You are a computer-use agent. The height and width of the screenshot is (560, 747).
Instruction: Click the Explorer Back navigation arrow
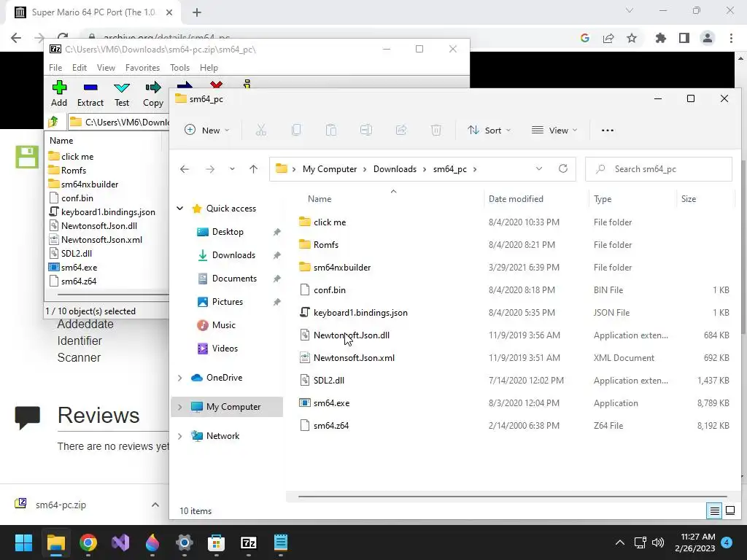(185, 169)
